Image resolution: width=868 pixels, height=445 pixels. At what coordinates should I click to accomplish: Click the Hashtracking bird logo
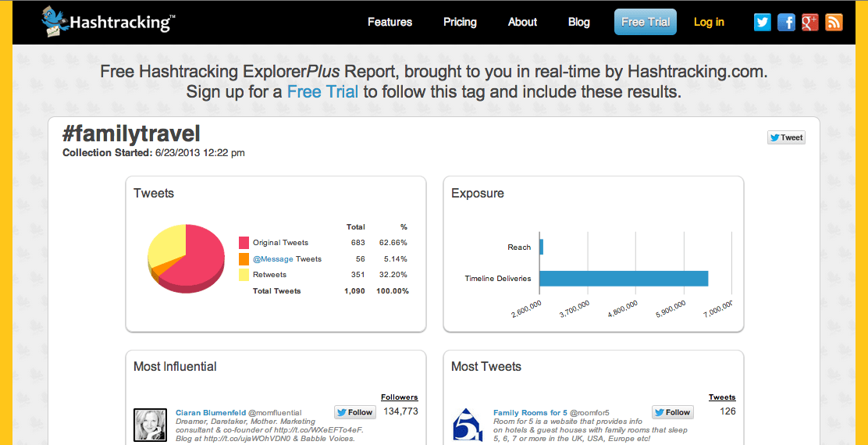tap(55, 21)
